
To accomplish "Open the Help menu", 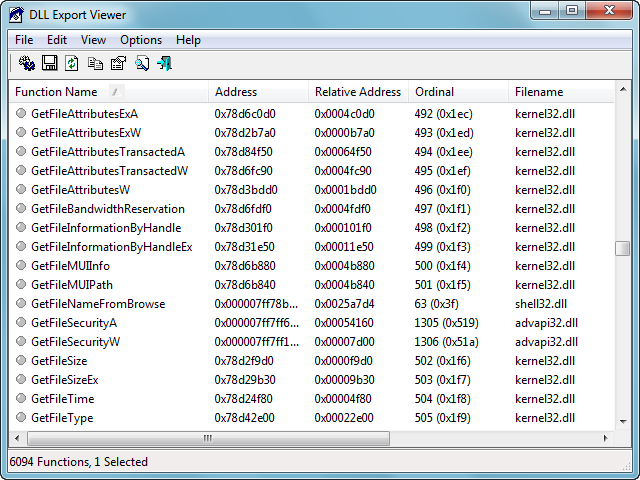I will point(188,40).
